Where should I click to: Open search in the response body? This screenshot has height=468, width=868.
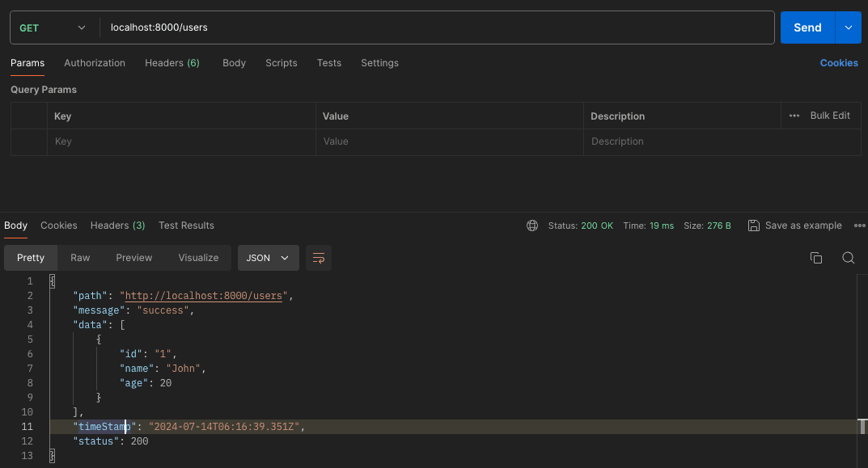coord(848,258)
